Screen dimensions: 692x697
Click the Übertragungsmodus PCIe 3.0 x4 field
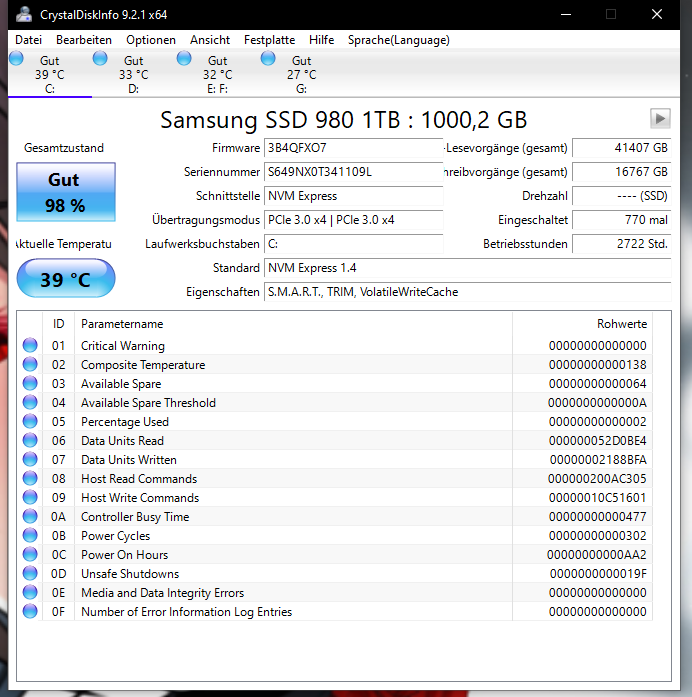pos(354,220)
